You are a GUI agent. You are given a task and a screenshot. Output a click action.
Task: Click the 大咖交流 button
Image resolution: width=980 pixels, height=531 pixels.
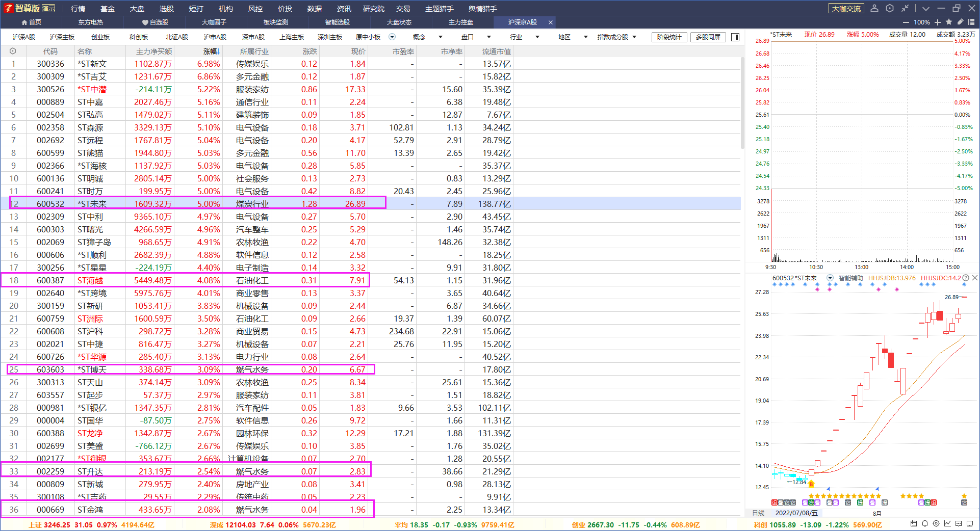point(846,9)
